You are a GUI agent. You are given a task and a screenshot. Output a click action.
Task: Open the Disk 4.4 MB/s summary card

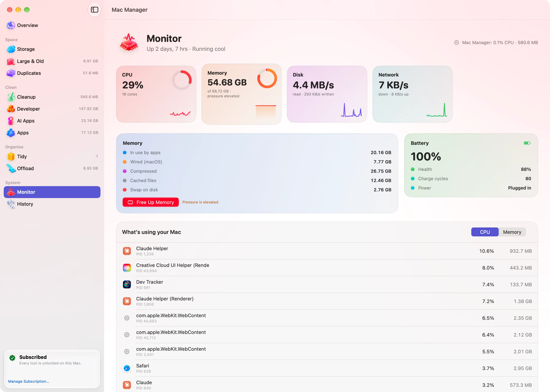coord(327,94)
